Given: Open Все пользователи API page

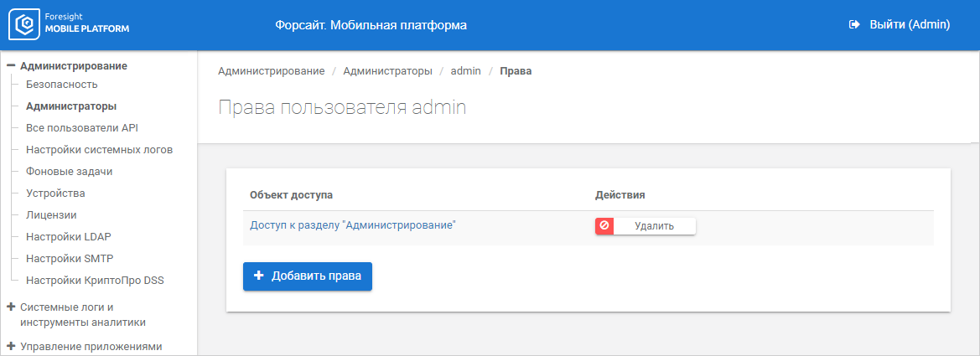Looking at the screenshot, I should pyautogui.click(x=81, y=128).
